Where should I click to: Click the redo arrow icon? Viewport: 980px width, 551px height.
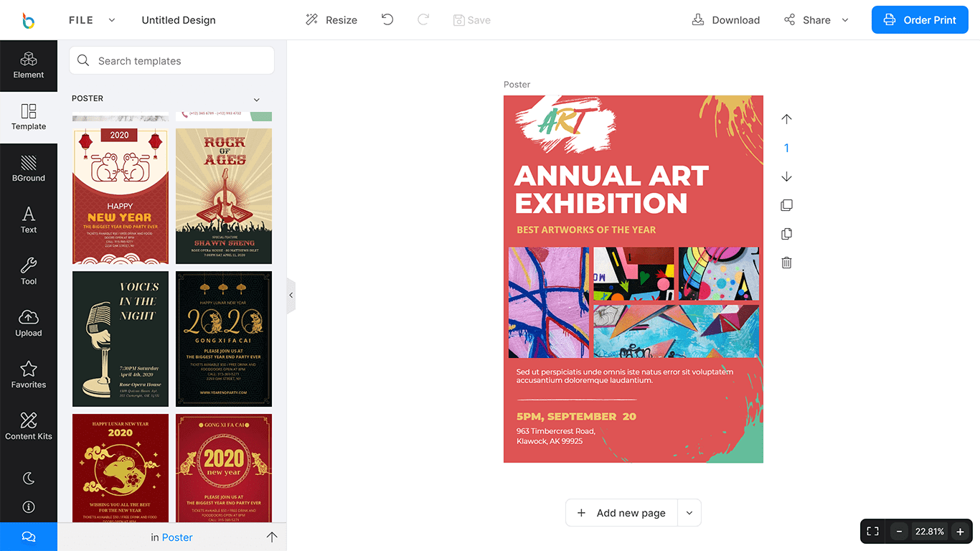pos(423,20)
